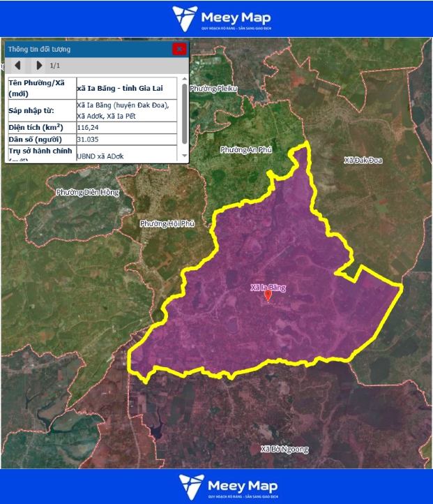433x504 pixels.
Task: Click the red location pin on map
Action: point(268,297)
